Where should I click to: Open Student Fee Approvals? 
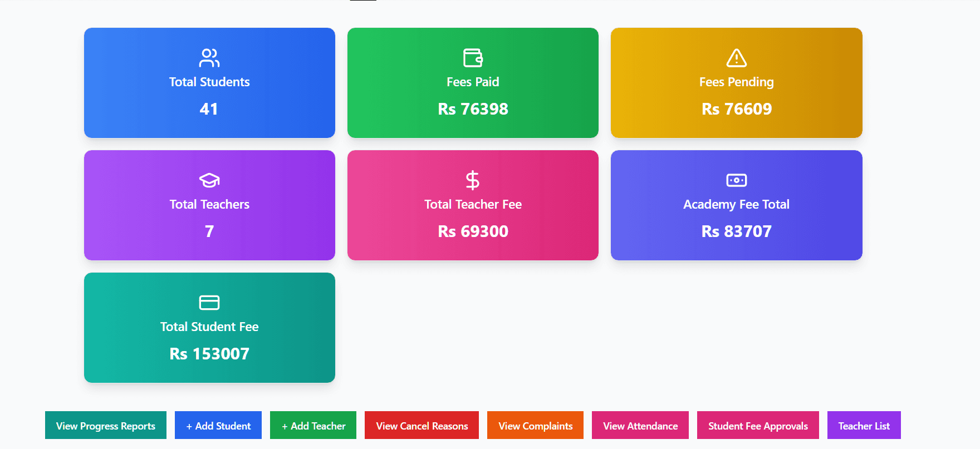coord(758,426)
